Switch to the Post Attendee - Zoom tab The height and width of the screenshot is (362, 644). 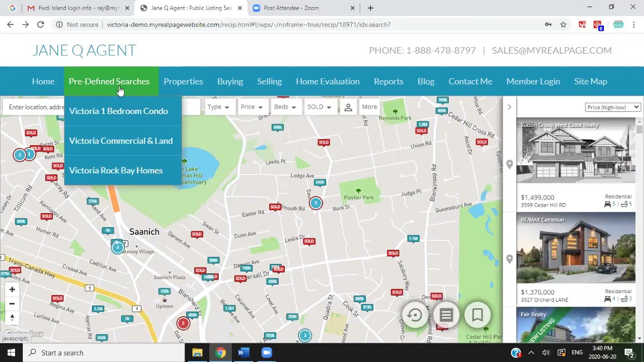(303, 8)
